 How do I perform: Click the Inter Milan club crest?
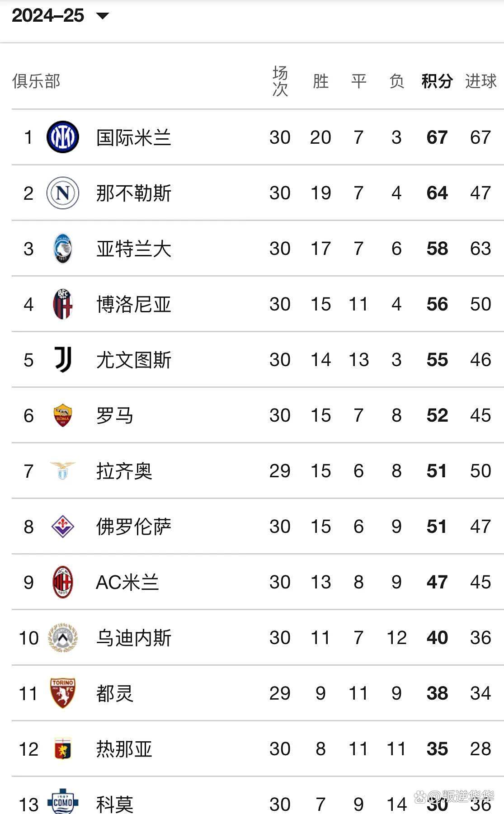point(63,137)
